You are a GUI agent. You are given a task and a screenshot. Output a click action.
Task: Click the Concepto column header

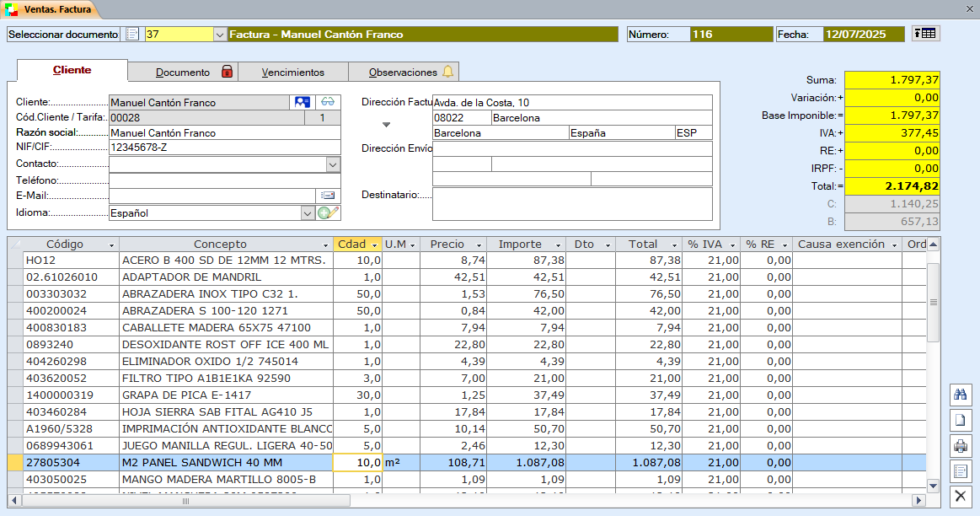point(220,245)
